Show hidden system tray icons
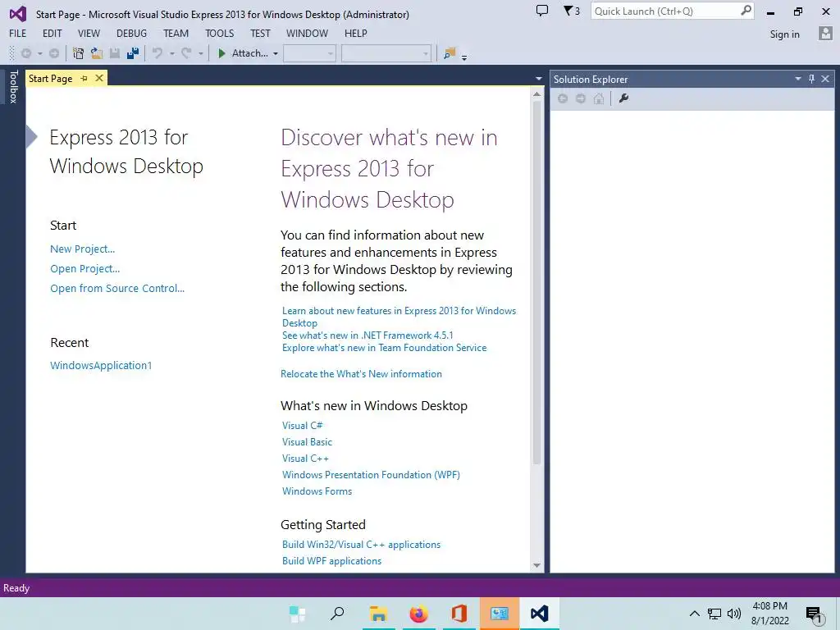840x630 pixels. (694, 614)
